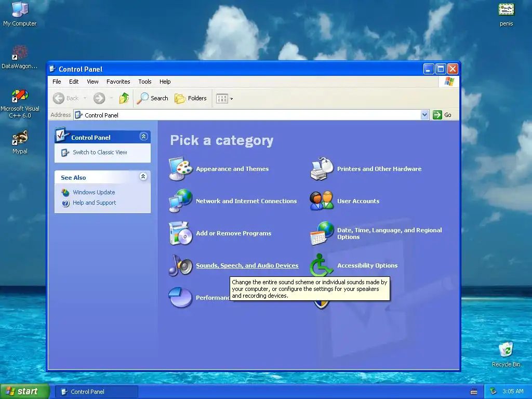Click the Help and Support question icon

coord(65,203)
